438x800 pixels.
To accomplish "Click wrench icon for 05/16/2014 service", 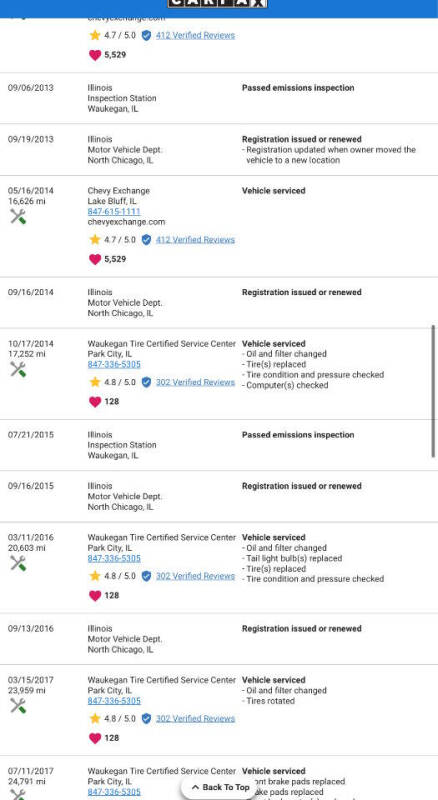I will 18,217.
